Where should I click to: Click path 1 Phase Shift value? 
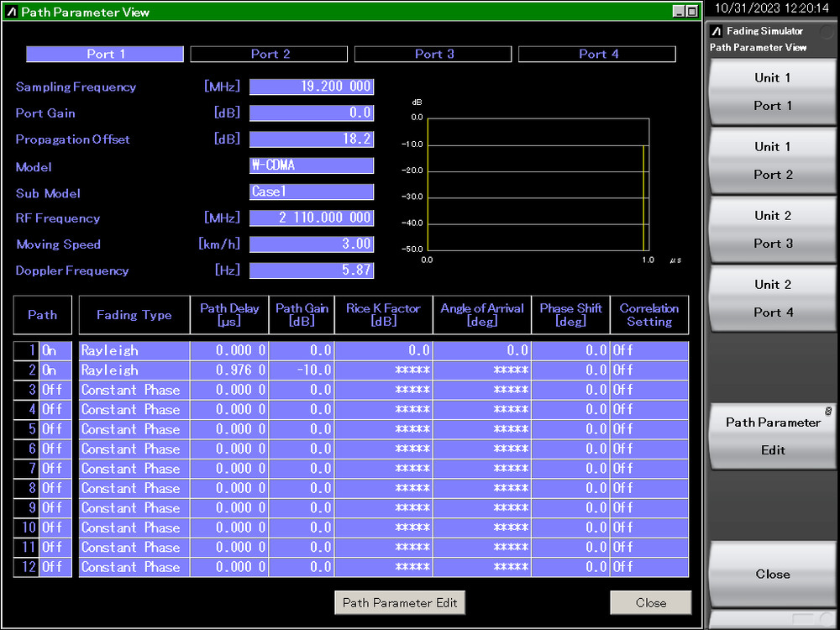click(570, 351)
